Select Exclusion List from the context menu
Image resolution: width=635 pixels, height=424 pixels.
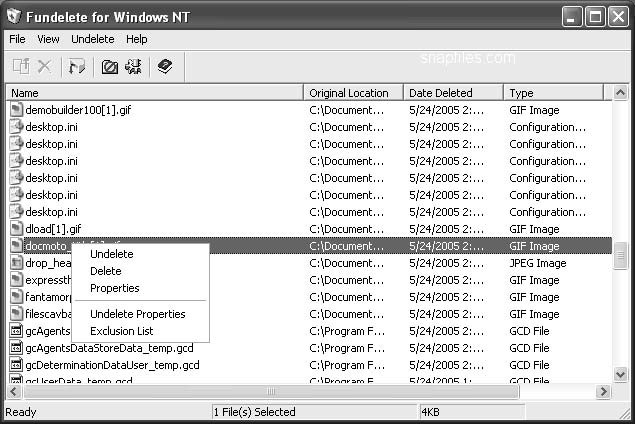point(121,331)
